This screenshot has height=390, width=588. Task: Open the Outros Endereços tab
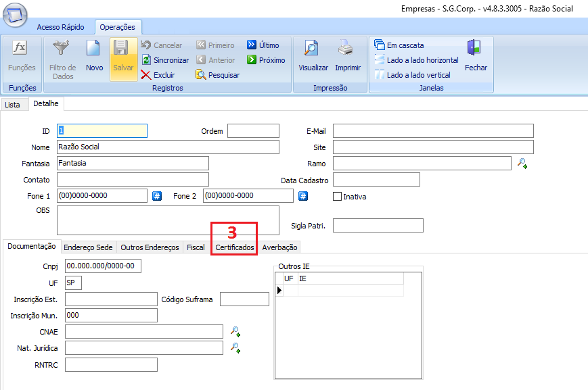point(150,247)
